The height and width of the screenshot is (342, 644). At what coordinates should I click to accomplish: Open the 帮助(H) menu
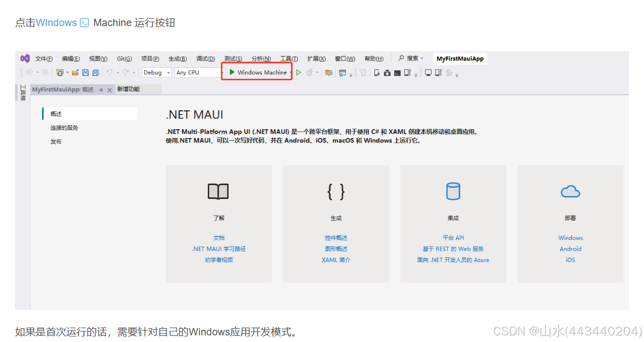[x=374, y=59]
